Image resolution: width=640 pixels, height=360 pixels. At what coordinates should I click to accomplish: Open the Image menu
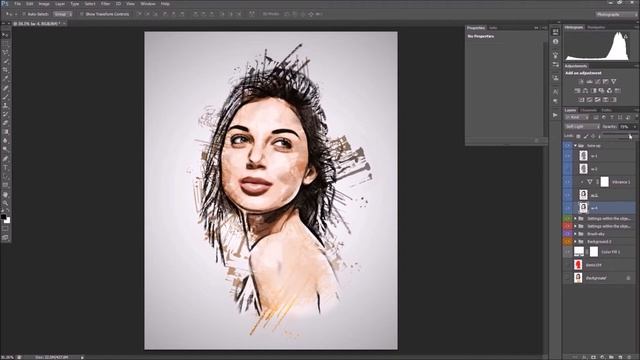pos(44,4)
